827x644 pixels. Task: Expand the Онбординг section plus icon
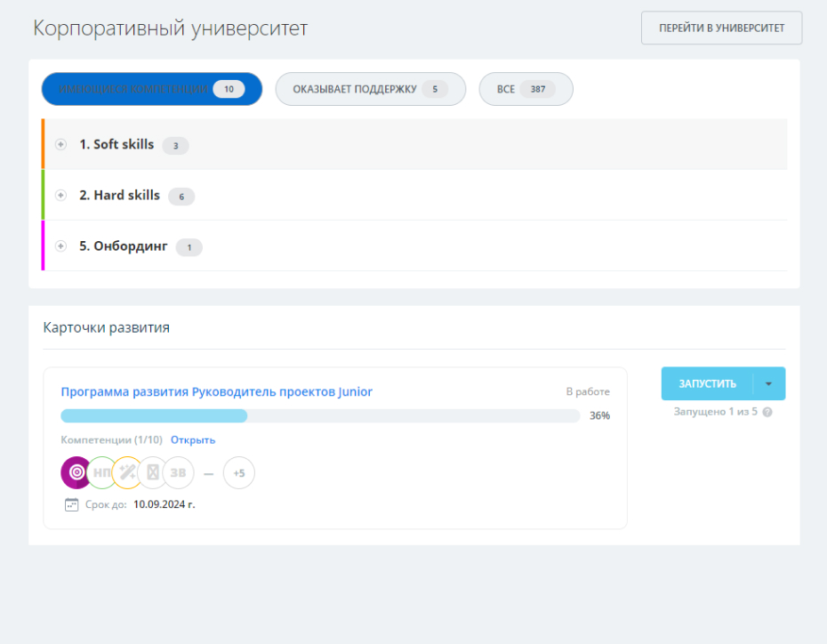pyautogui.click(x=60, y=246)
